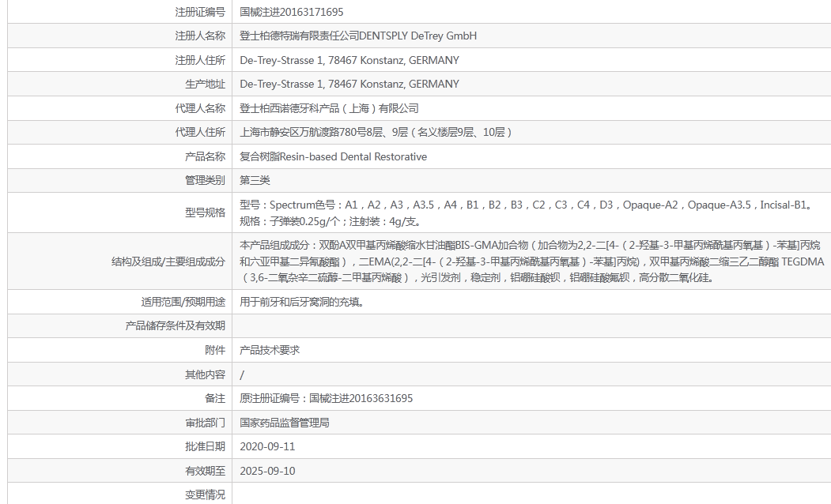Click the composition line mentioning BIS-GMA
Viewport: 831px width, 504px height.
point(530,245)
